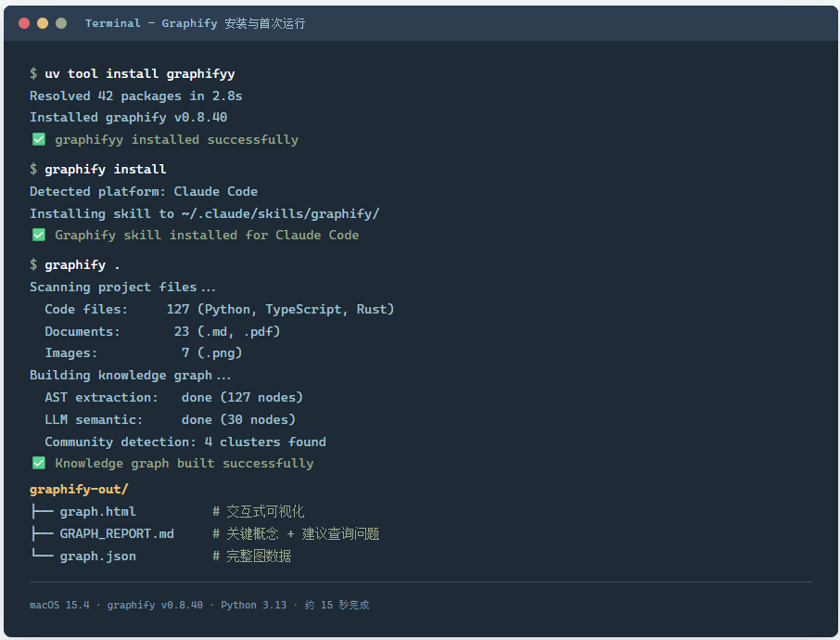This screenshot has width=840, height=640.
Task: Click the text 'graphifyy installed successfully'
Action: (177, 140)
